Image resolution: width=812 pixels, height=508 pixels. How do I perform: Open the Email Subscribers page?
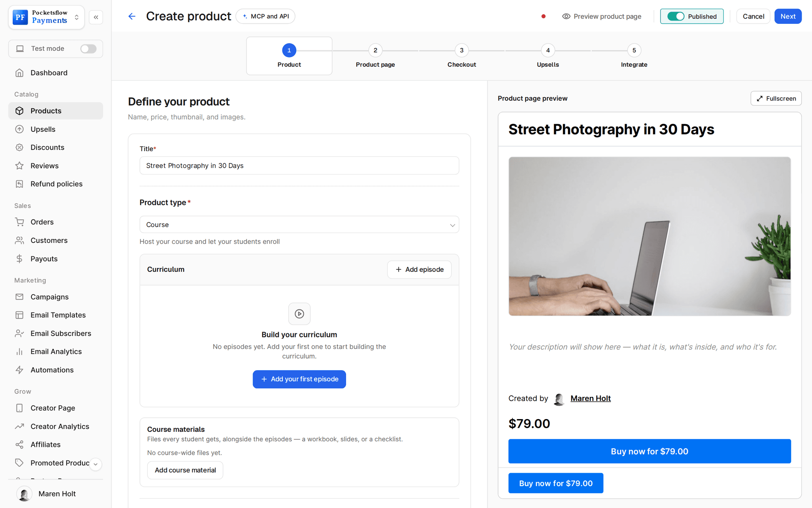coord(56,333)
